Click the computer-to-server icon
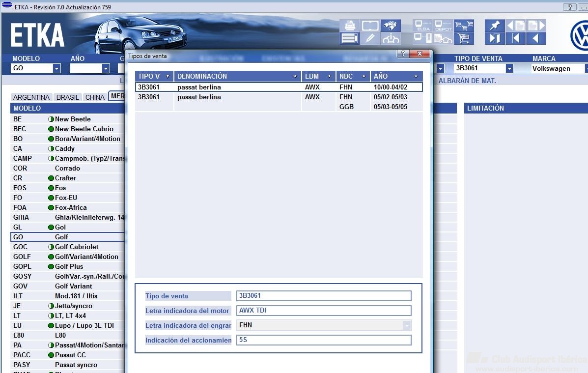Image resolution: width=588 pixels, height=373 pixels. (423, 39)
